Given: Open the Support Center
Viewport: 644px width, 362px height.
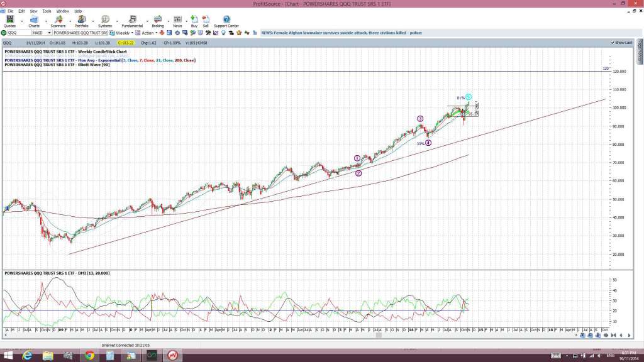Looking at the screenshot, I should point(226,21).
